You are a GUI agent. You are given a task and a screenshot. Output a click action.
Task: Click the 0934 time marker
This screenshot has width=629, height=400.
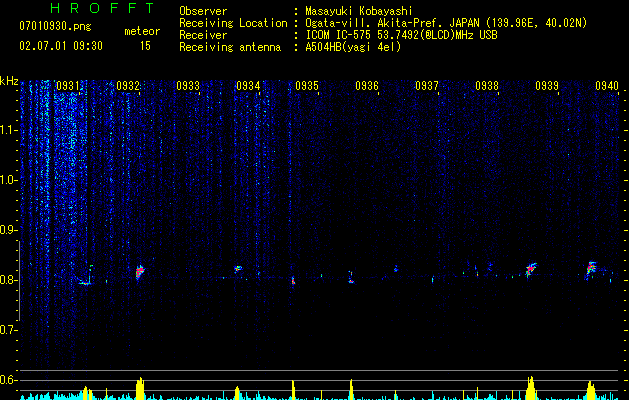pos(248,86)
